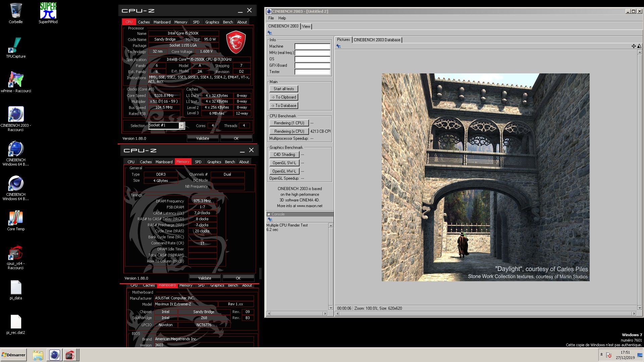The height and width of the screenshot is (362, 644).
Task: Click the GFX-Board input field
Action: tap(312, 65)
